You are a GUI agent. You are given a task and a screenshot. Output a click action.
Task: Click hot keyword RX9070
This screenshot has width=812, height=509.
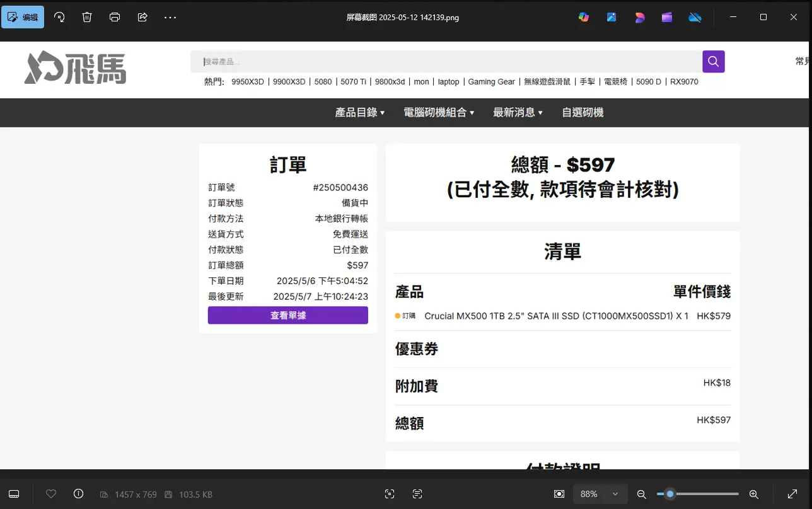pos(684,82)
